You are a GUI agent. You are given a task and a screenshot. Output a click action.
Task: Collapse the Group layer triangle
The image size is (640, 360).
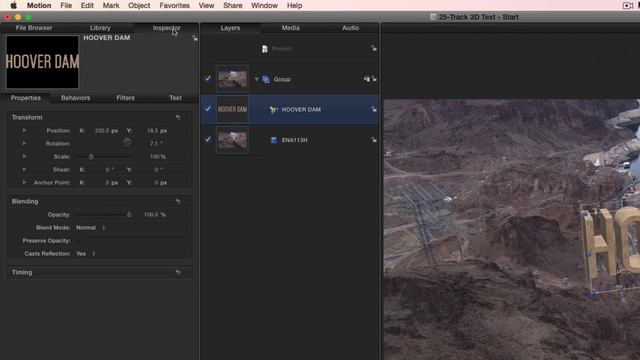point(256,79)
